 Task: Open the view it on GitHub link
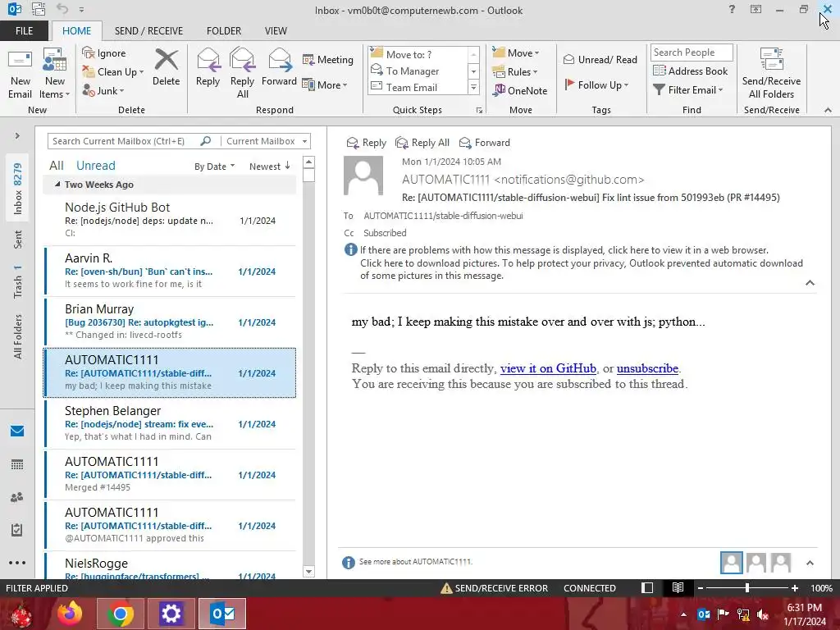(x=548, y=368)
